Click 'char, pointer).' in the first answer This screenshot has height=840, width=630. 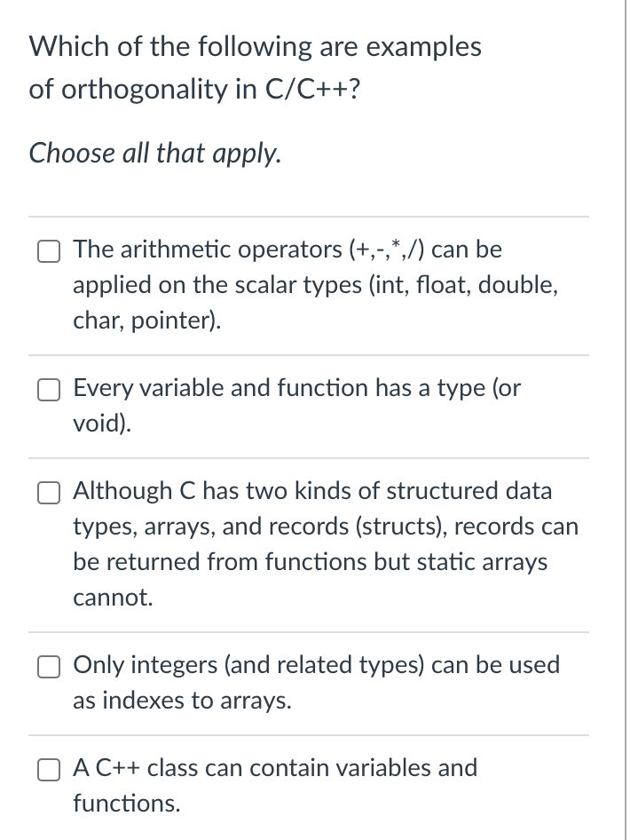pyautogui.click(x=147, y=321)
